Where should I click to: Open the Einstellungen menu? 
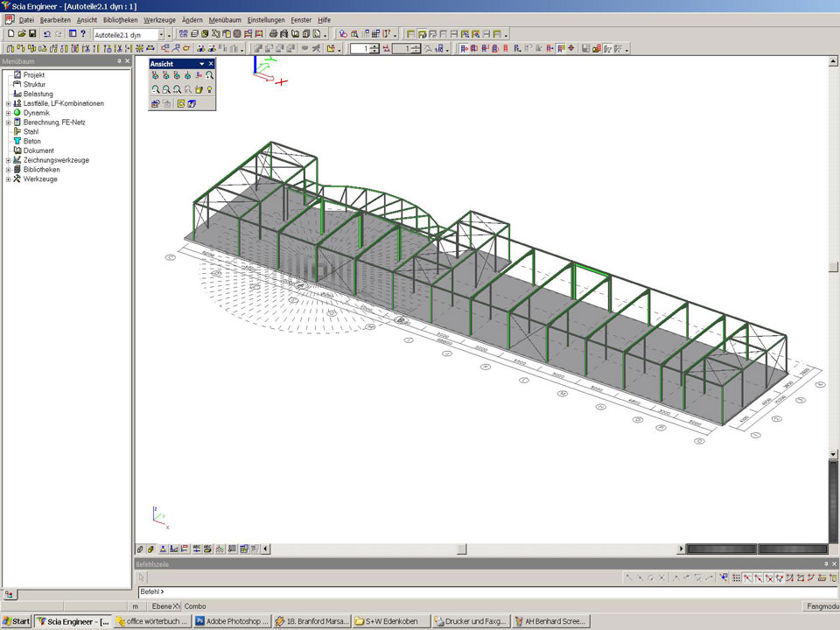click(265, 19)
